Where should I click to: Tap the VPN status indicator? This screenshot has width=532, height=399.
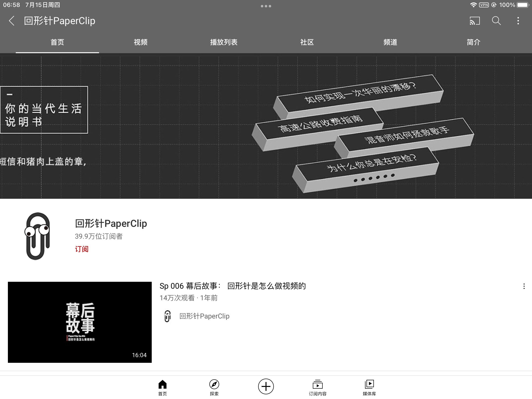[484, 5]
